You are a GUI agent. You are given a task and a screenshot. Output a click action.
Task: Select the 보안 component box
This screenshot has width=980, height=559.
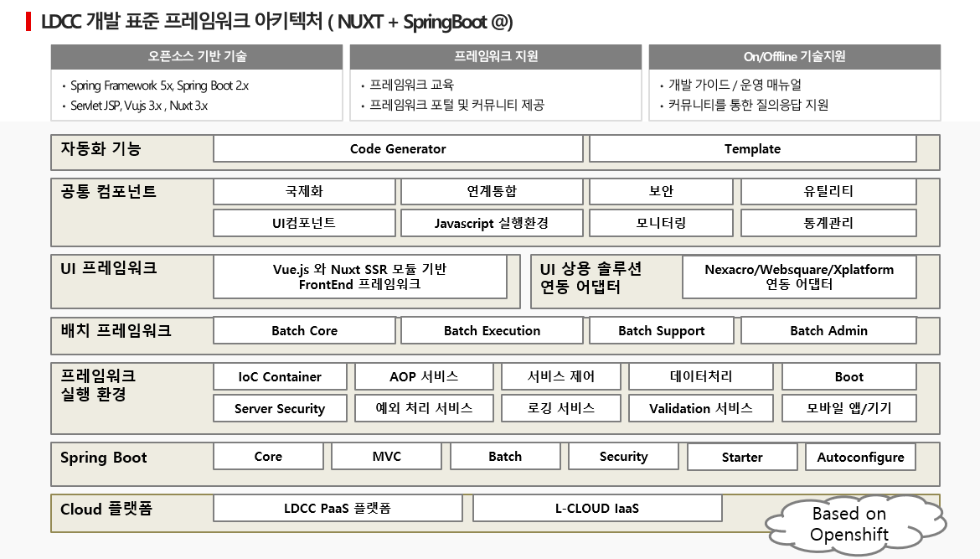tap(661, 191)
